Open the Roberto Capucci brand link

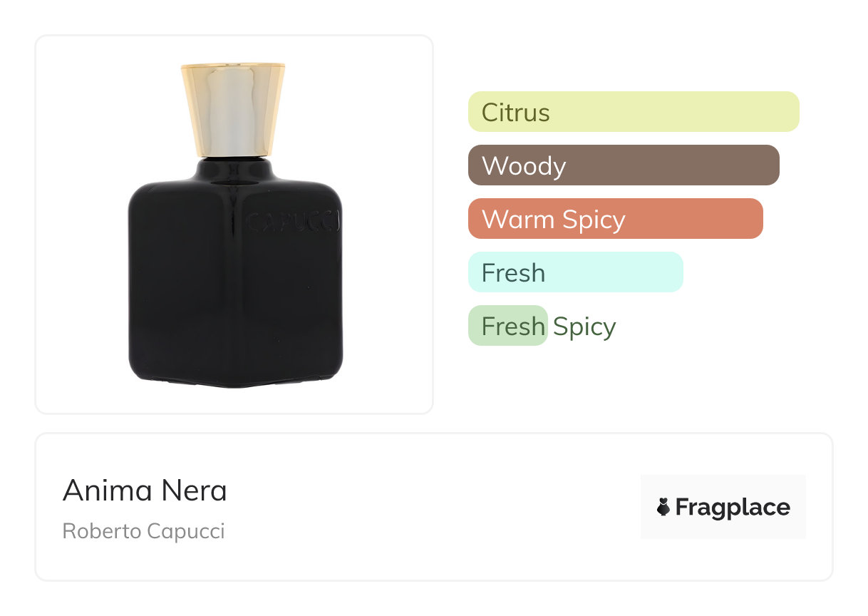(143, 531)
